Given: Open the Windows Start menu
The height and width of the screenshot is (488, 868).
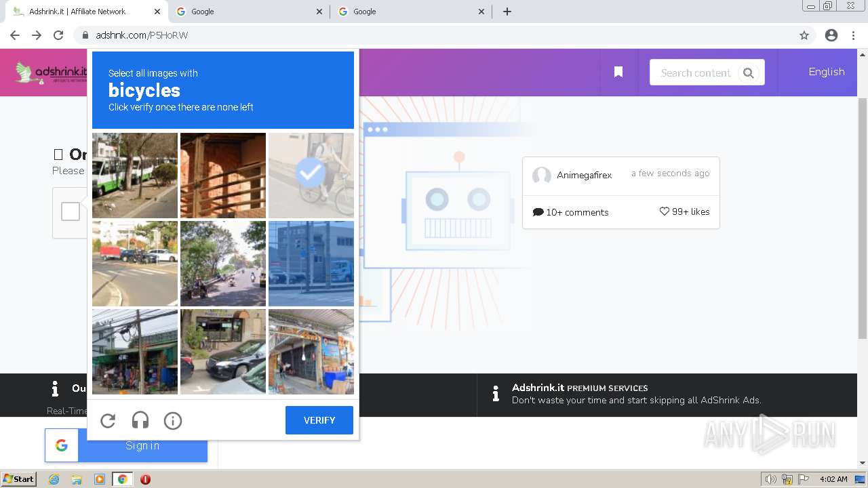Looking at the screenshot, I should pos(18,479).
